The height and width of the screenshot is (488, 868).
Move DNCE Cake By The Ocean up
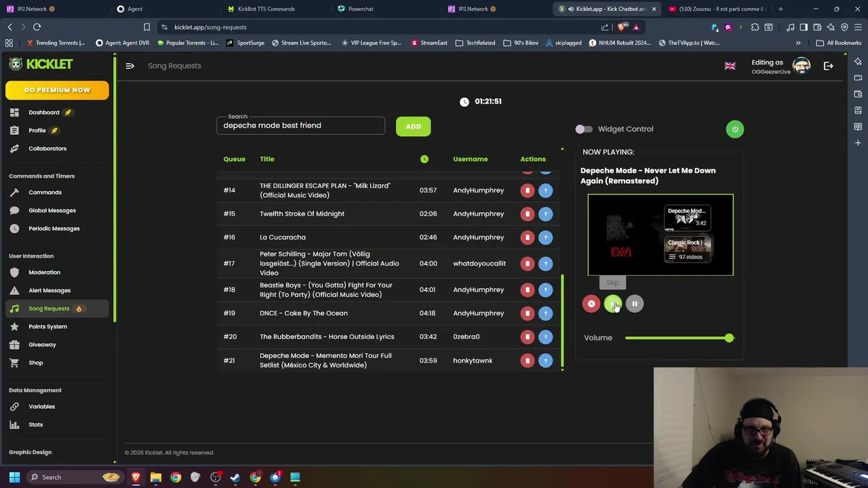[545, 313]
